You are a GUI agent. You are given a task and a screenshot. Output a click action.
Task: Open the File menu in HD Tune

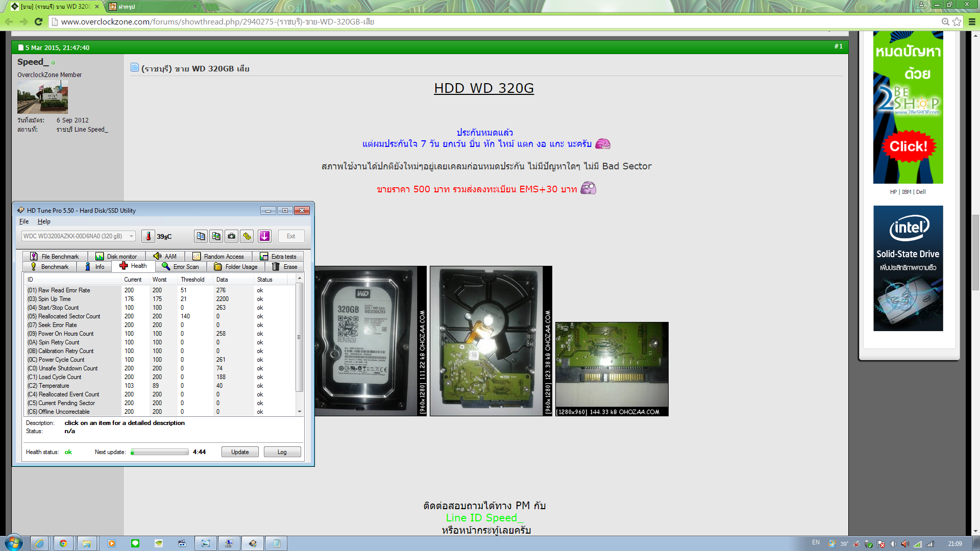(x=23, y=221)
